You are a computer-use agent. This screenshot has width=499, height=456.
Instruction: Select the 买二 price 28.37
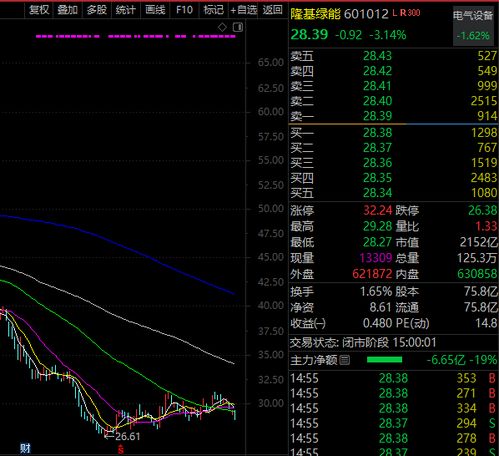pos(377,148)
